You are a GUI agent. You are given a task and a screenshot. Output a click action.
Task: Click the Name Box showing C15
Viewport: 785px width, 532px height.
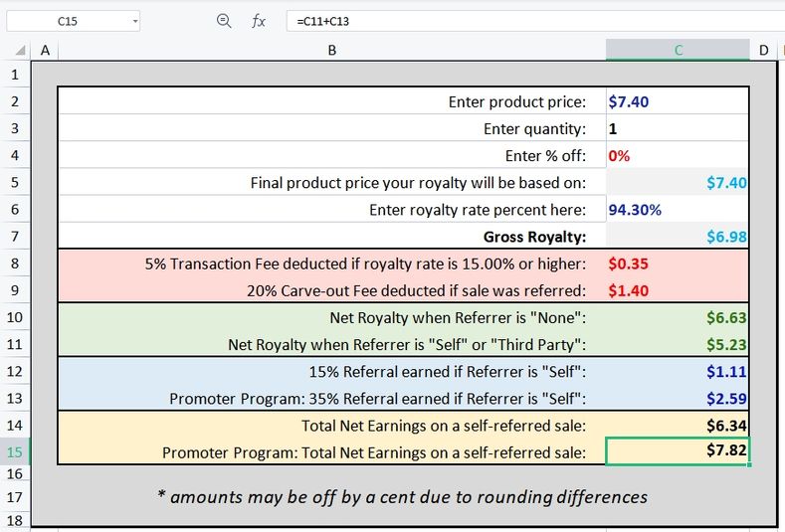pos(73,21)
